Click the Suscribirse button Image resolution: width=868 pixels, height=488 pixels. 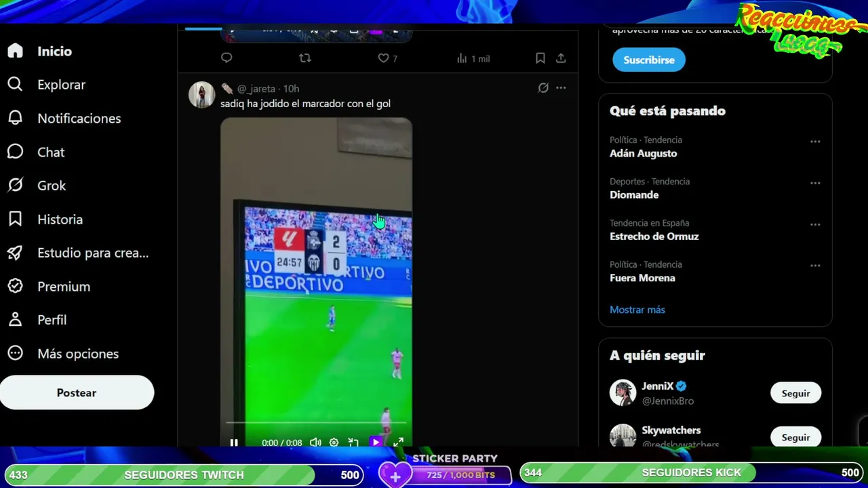click(649, 60)
